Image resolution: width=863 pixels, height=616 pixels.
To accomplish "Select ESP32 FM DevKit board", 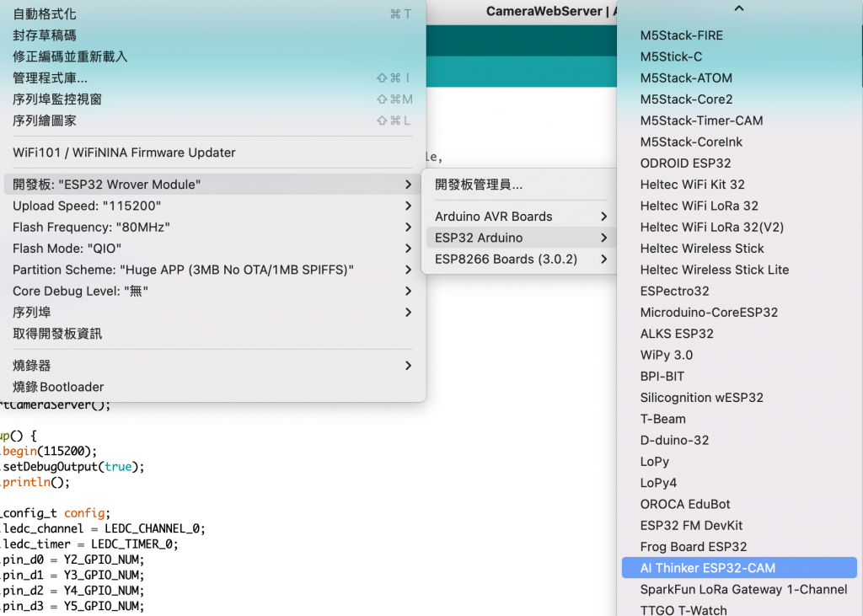I will [x=739, y=526].
